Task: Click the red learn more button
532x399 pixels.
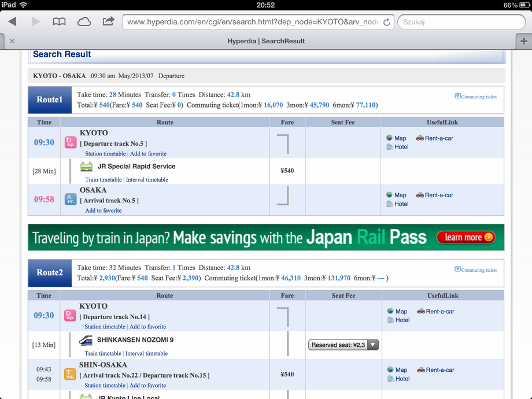Action: coord(466,237)
